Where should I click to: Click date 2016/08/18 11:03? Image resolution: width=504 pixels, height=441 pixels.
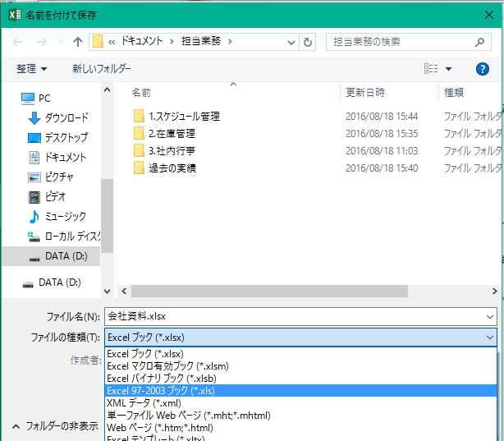[382, 151]
